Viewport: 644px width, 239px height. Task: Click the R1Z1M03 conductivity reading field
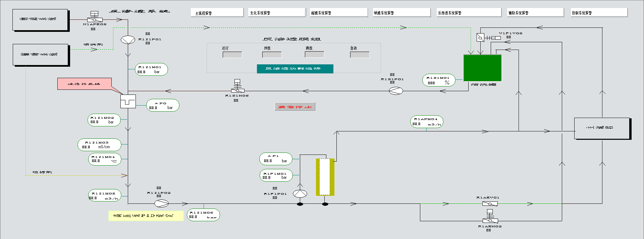click(x=99, y=147)
